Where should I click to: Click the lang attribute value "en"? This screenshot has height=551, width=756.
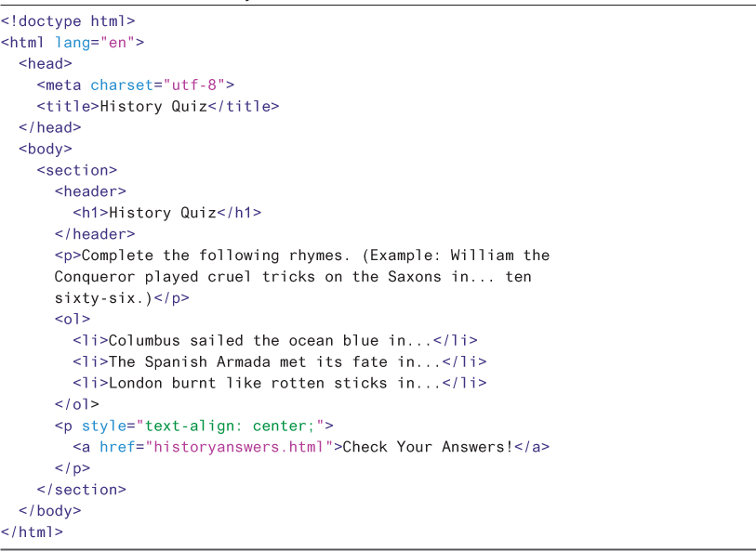[x=113, y=42]
